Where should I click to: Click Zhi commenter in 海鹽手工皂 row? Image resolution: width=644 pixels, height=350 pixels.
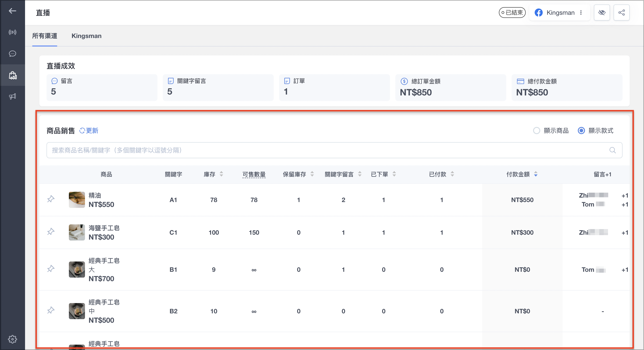pyautogui.click(x=593, y=232)
